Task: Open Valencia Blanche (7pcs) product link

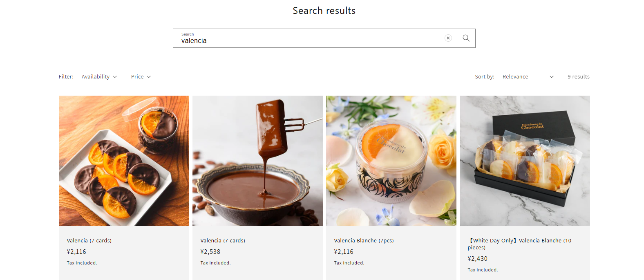Action: (x=364, y=241)
